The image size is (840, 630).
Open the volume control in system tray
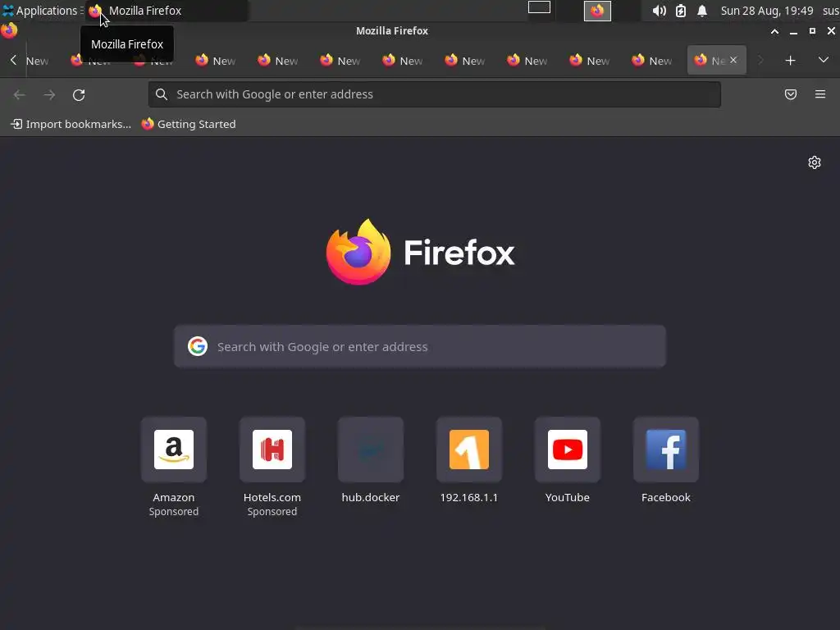[659, 11]
